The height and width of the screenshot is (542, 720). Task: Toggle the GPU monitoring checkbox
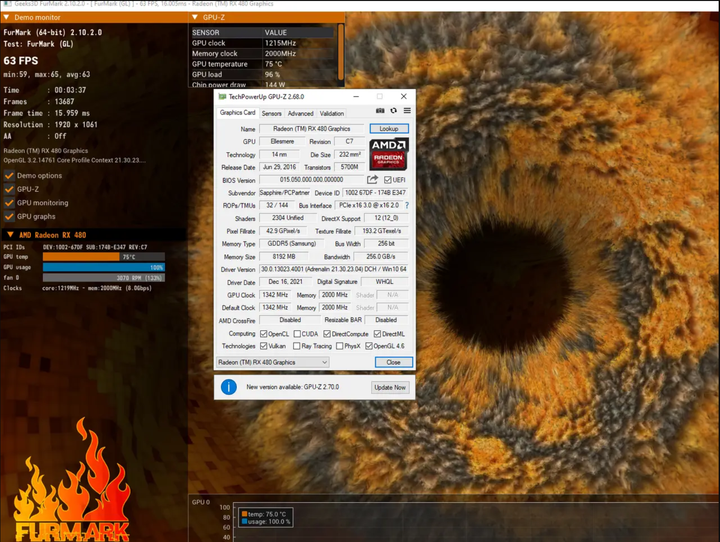click(x=9, y=203)
